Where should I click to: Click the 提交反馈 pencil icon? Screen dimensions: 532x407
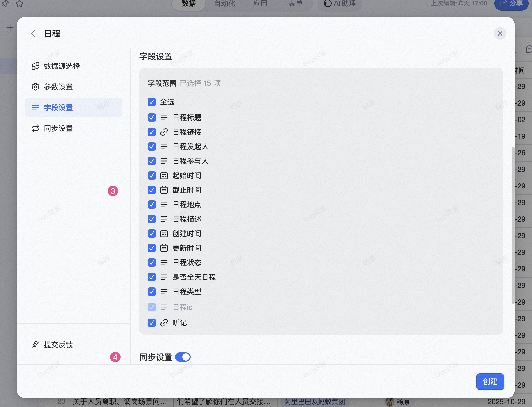(x=36, y=345)
